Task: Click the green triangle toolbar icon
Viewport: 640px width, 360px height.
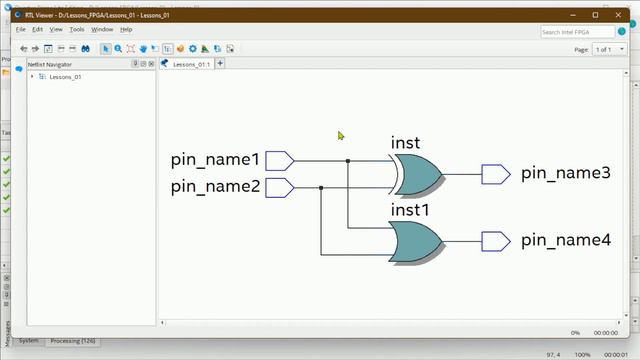Action: [205, 49]
